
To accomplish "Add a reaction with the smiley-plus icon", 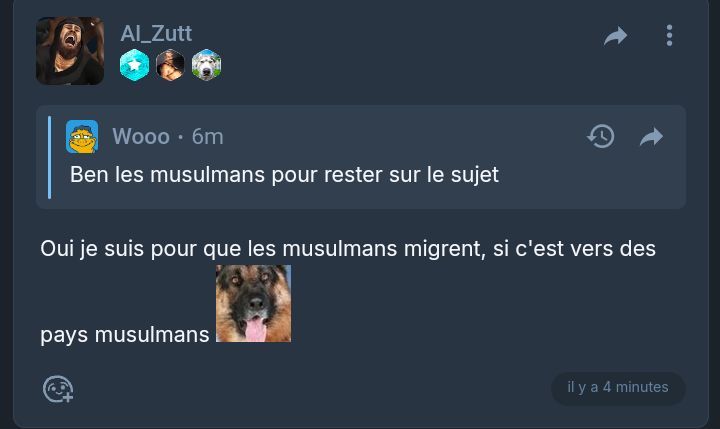I will 58,389.
